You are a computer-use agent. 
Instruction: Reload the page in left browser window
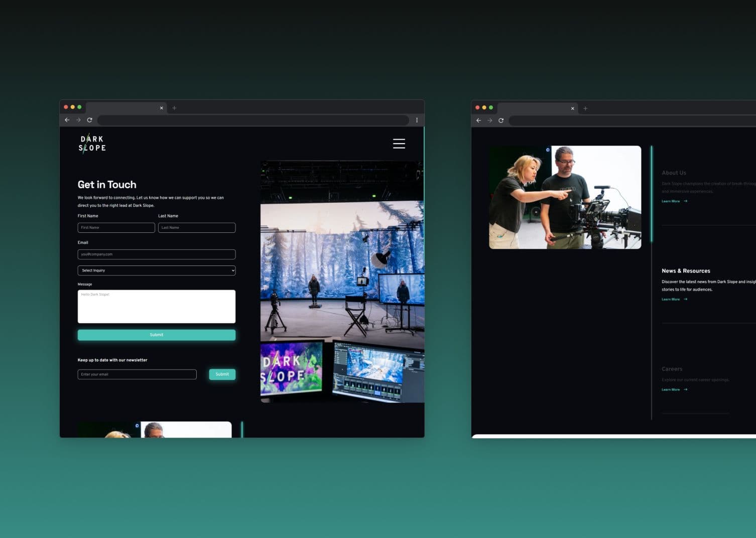[90, 120]
